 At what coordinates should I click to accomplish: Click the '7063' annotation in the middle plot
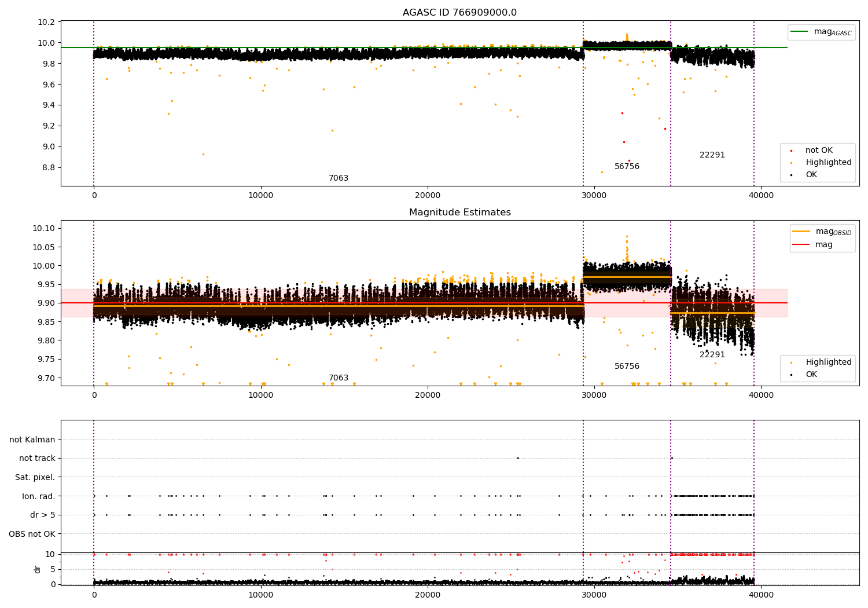[339, 378]
